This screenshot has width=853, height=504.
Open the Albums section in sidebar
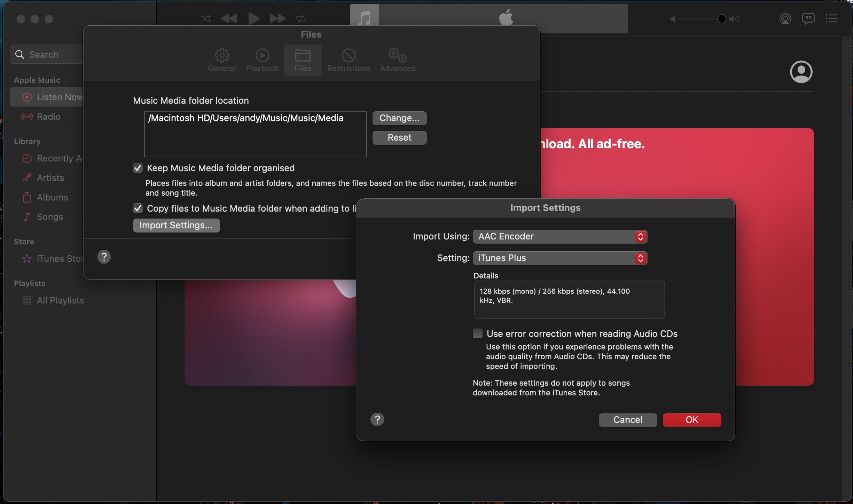pyautogui.click(x=52, y=197)
